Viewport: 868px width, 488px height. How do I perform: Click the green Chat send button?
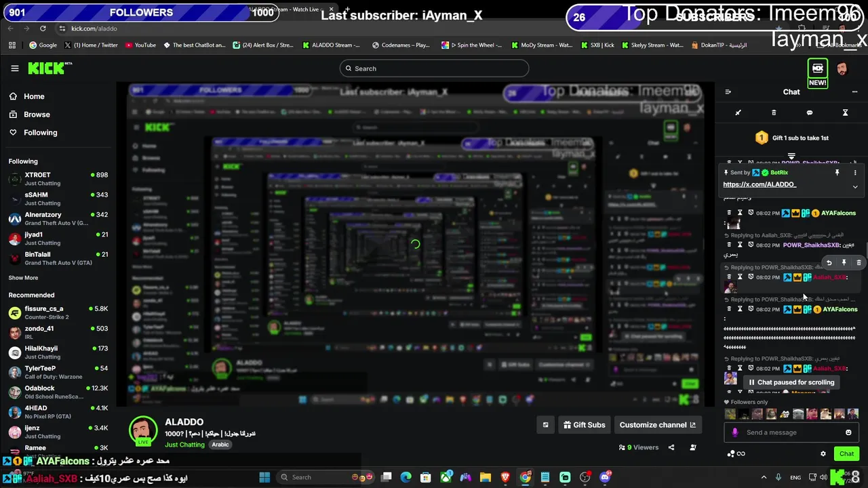pyautogui.click(x=846, y=454)
